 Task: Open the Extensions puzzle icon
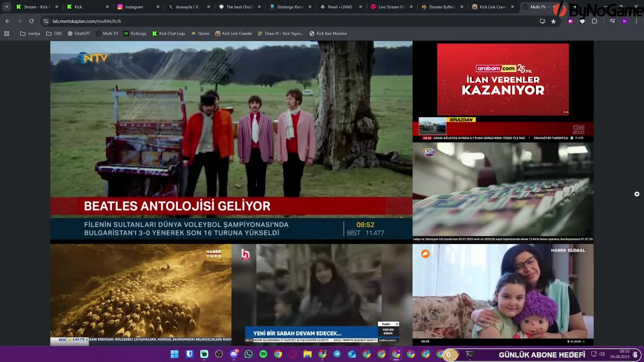tap(594, 21)
